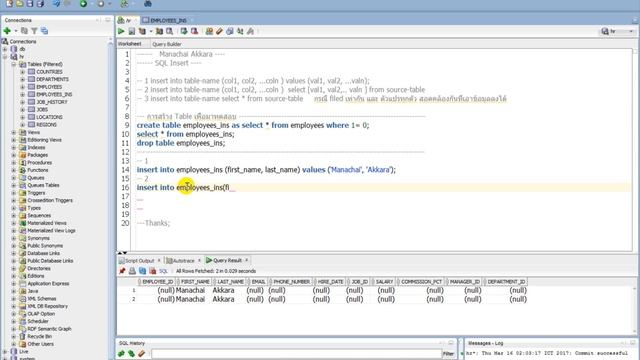This screenshot has height=360, width=640.
Task: Close the Query Result tab
Action: [247, 260]
